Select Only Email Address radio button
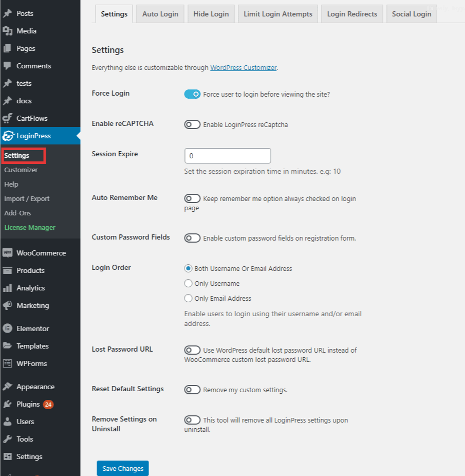This screenshot has height=476, width=465. (x=188, y=298)
